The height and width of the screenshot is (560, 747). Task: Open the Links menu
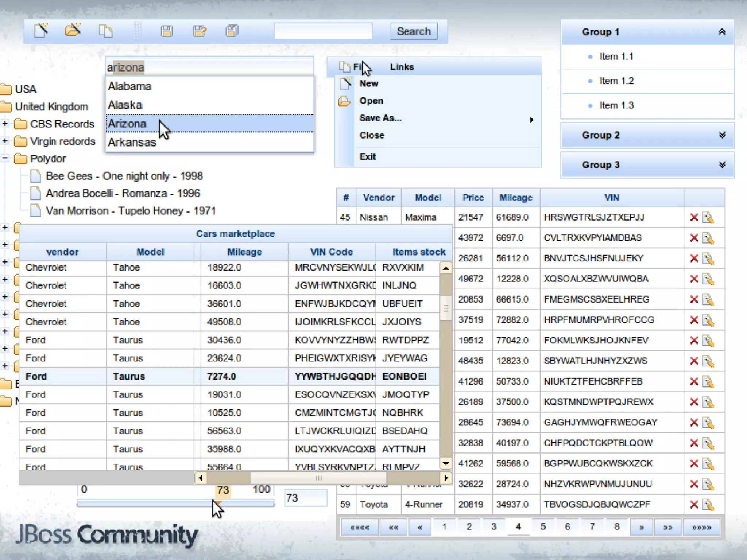click(x=402, y=67)
